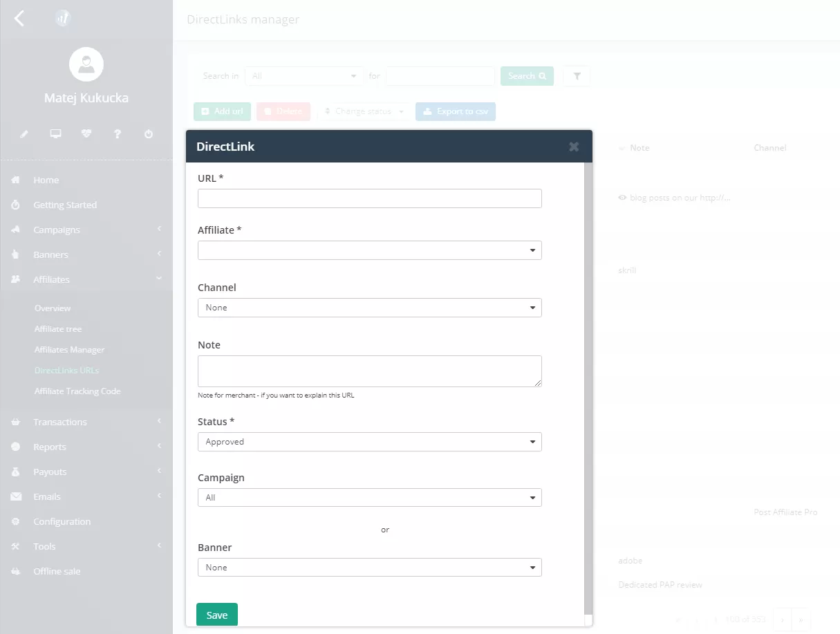
Task: Select the Home icon in the sidebar
Action: 16,180
